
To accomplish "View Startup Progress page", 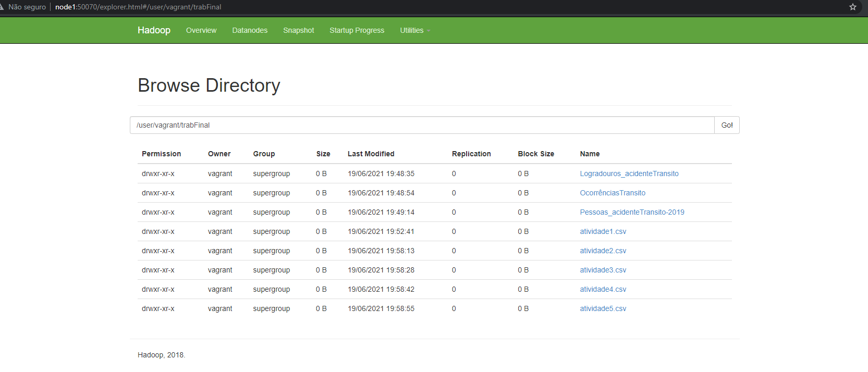I will (357, 30).
